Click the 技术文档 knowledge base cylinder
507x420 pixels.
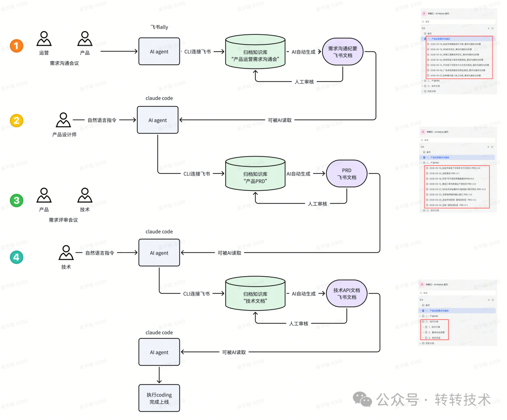coord(255,294)
